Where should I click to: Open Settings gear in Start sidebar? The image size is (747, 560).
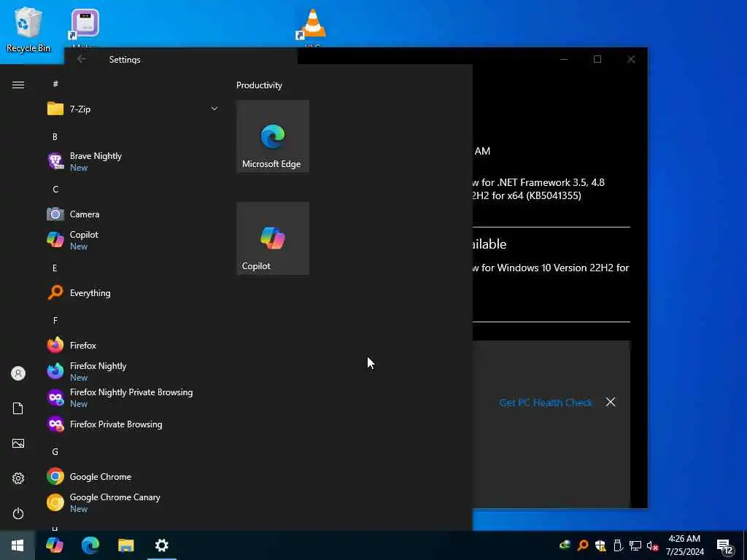point(18,478)
